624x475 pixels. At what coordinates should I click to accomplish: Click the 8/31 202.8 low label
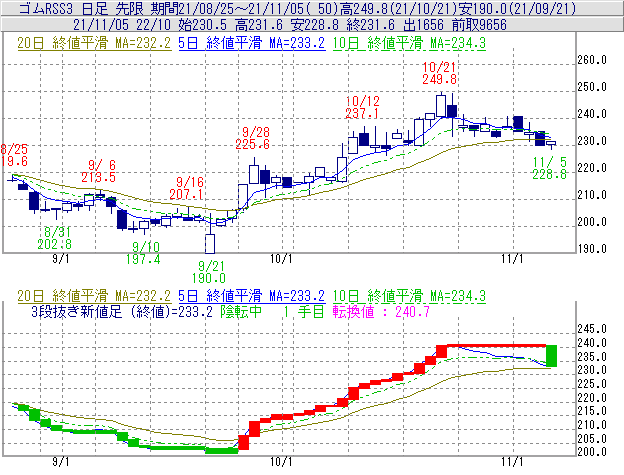55,238
